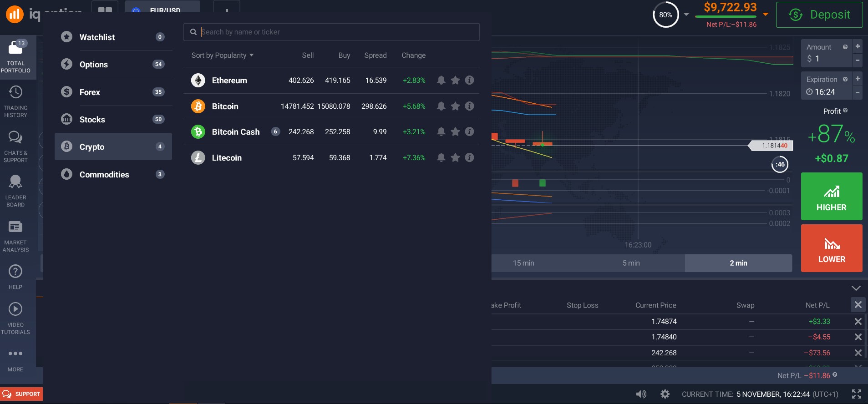Click the sound volume icon
This screenshot has height=404, width=868.
coord(641,394)
